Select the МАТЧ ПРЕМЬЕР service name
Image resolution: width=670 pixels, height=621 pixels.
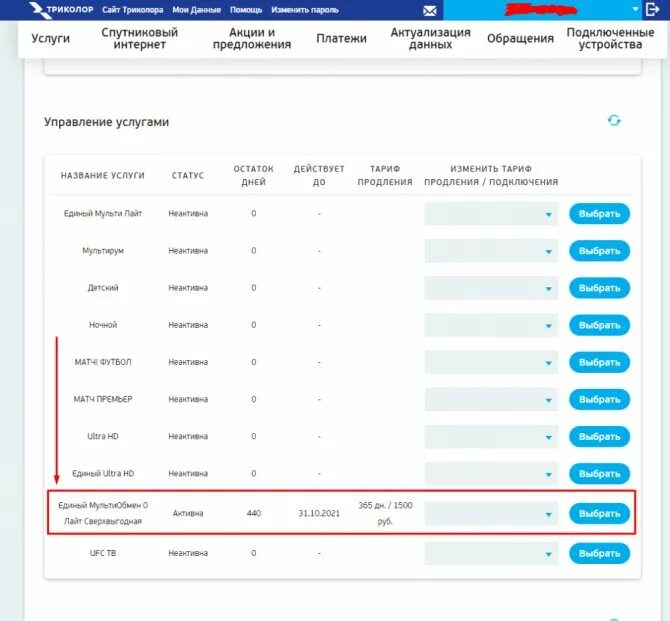[x=103, y=399]
